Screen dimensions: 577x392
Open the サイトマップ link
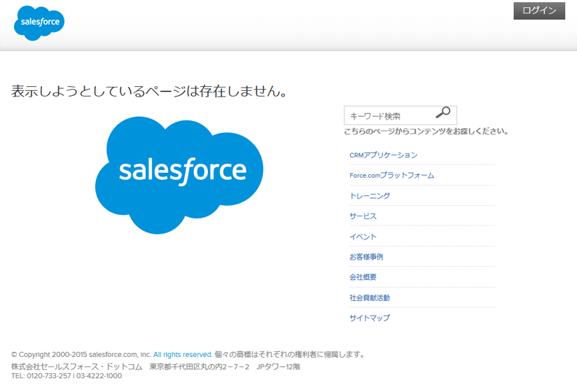coord(370,318)
